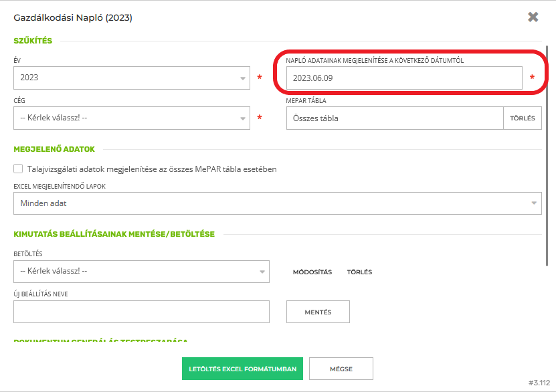Close the Gazdálkodási Napló dialog with the X

click(x=533, y=17)
